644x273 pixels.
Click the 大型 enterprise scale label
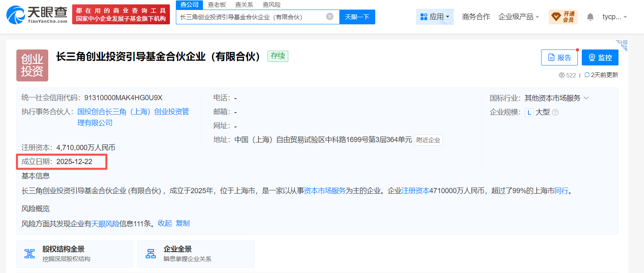click(543, 112)
